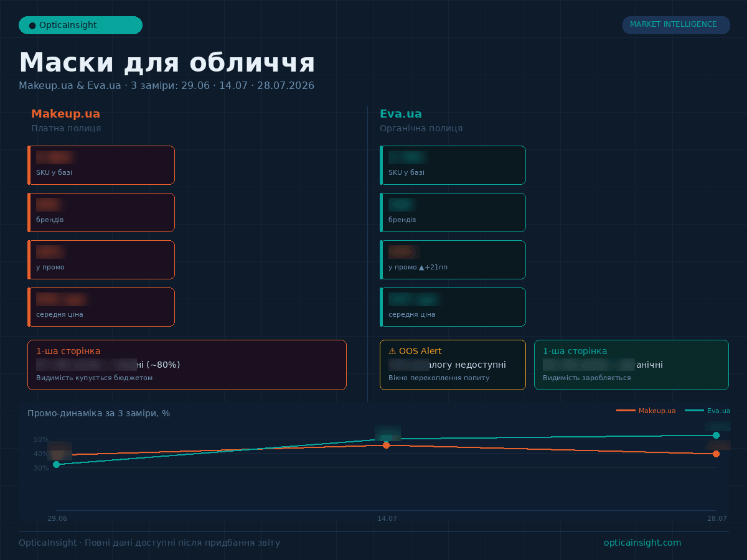The image size is (747, 560).
Task: Select the Eva.ua column heading
Action: 401,114
